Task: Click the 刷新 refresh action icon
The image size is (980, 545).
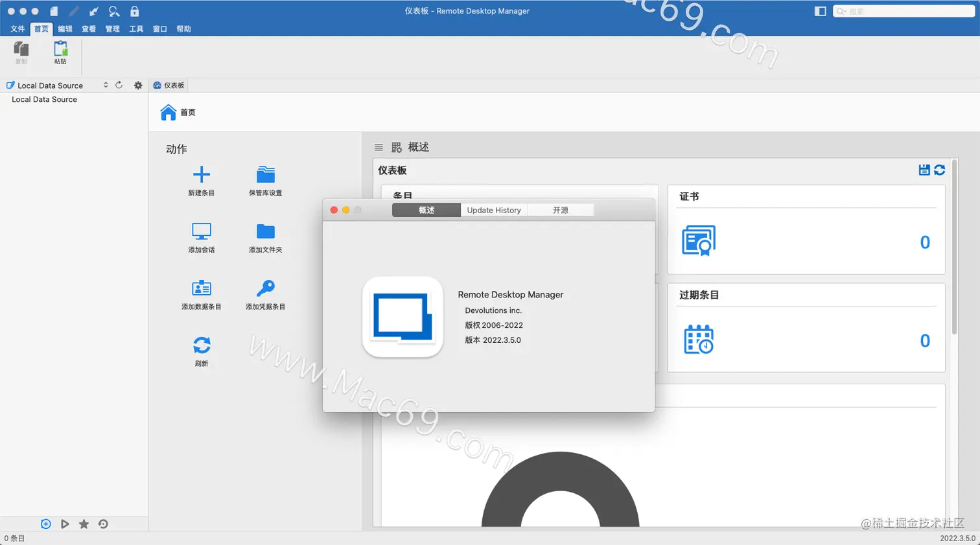Action: pyautogui.click(x=202, y=345)
